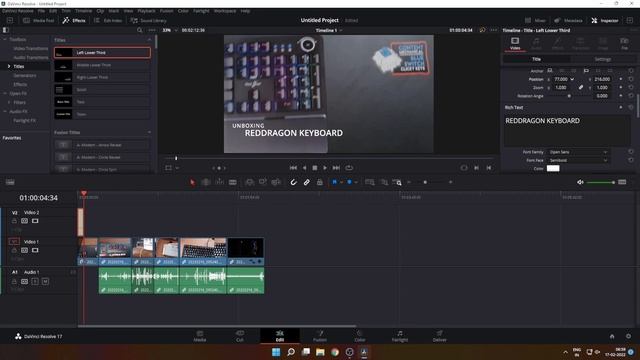Toggle Position Lock padlock in toolbar

coord(320,182)
